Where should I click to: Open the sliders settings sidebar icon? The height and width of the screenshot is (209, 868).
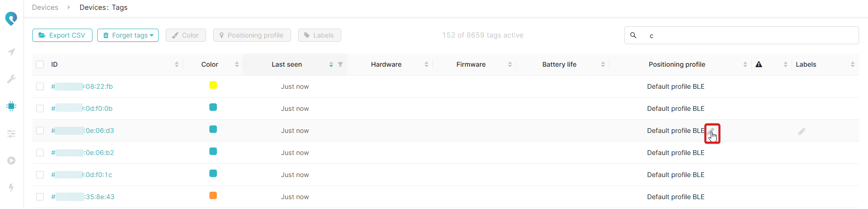(x=11, y=134)
